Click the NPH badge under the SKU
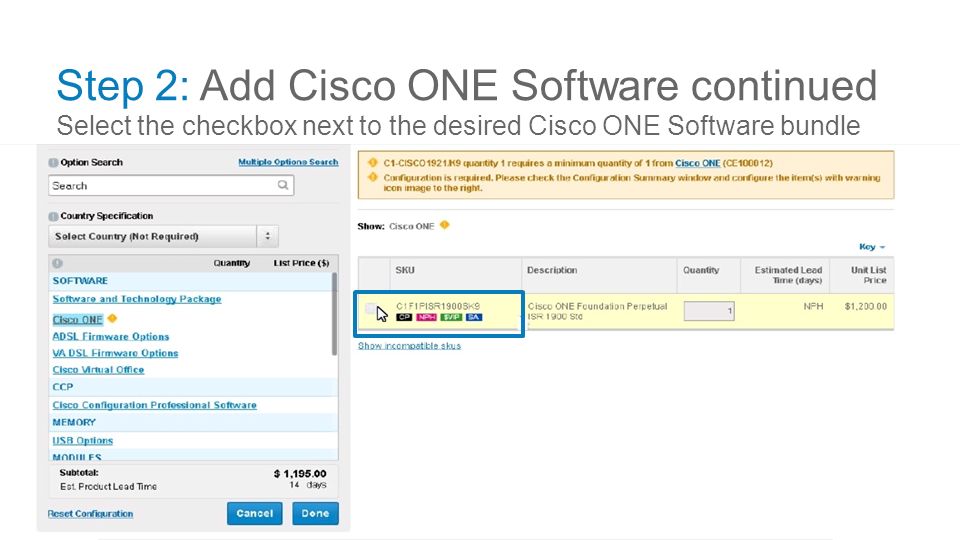Viewport: 960px width, 540px height. [x=426, y=317]
